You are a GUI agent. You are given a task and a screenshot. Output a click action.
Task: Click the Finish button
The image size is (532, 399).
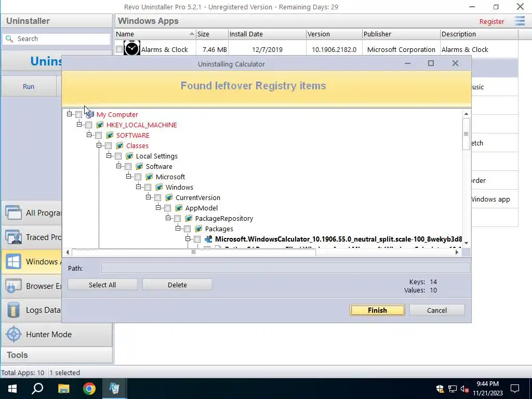pos(377,310)
